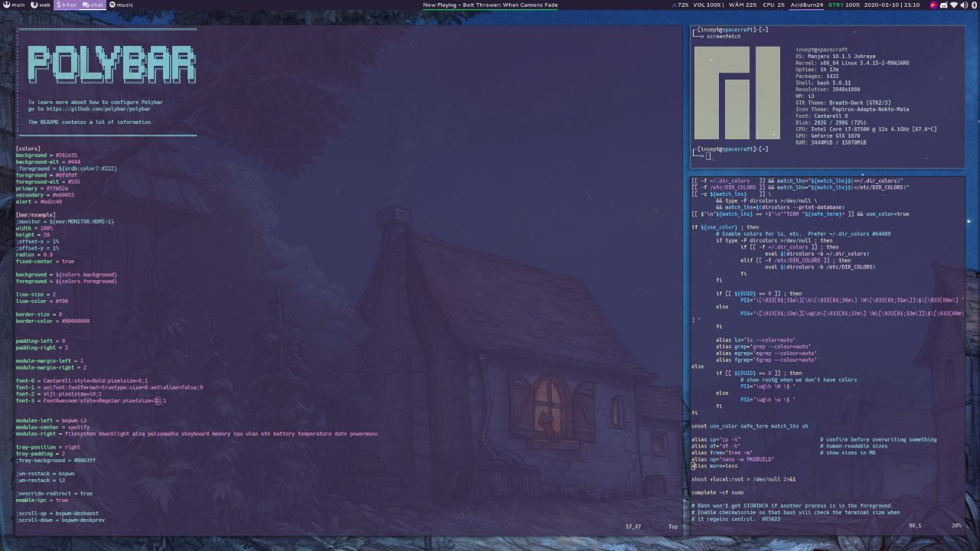Image resolution: width=980 pixels, height=551 pixels.
Task: Click the Now Playing song title in the bar
Action: coord(490,5)
